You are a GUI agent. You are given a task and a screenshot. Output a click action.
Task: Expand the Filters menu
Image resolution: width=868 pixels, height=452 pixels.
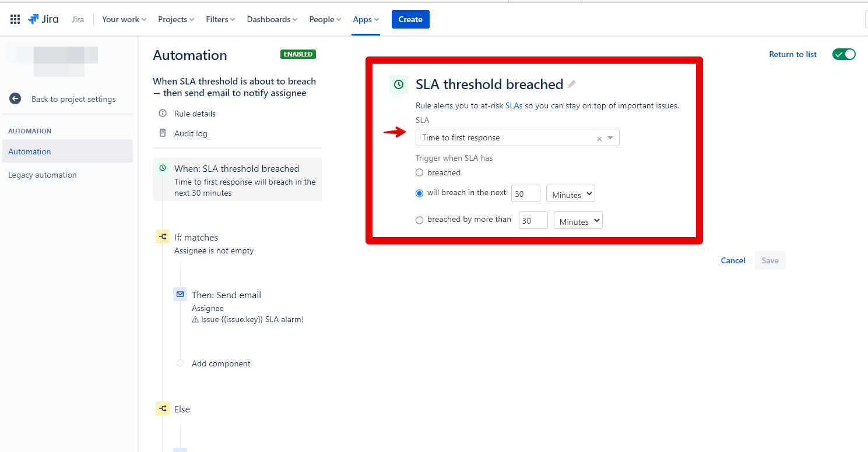pos(220,19)
